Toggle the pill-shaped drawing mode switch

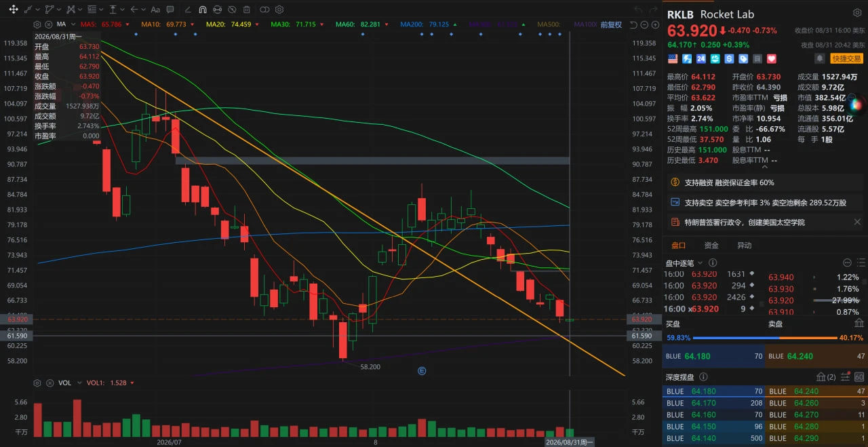pyautogui.click(x=264, y=9)
